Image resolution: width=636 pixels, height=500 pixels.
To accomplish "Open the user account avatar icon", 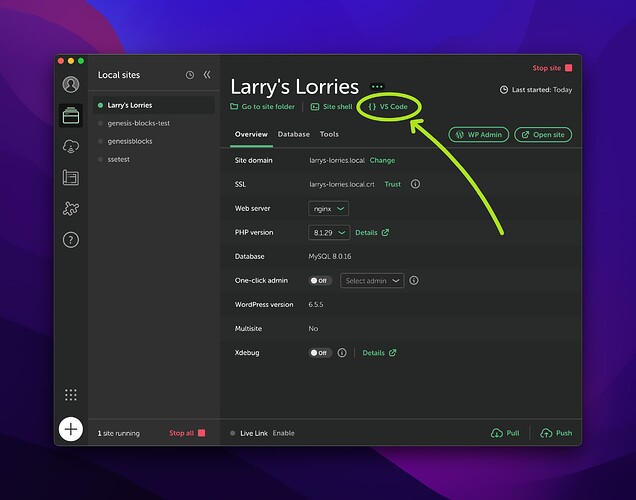I will tap(71, 84).
